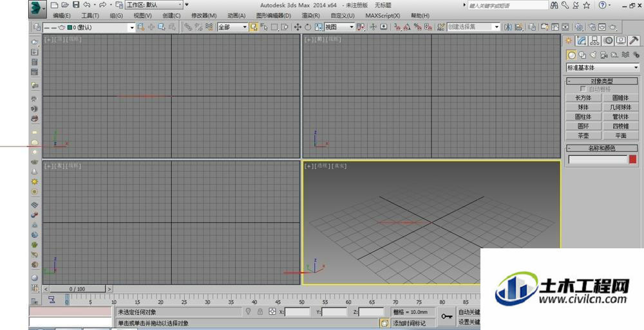The image size is (644, 330).
Task: Switch to the Hierarchy command panel tab
Action: 594,41
